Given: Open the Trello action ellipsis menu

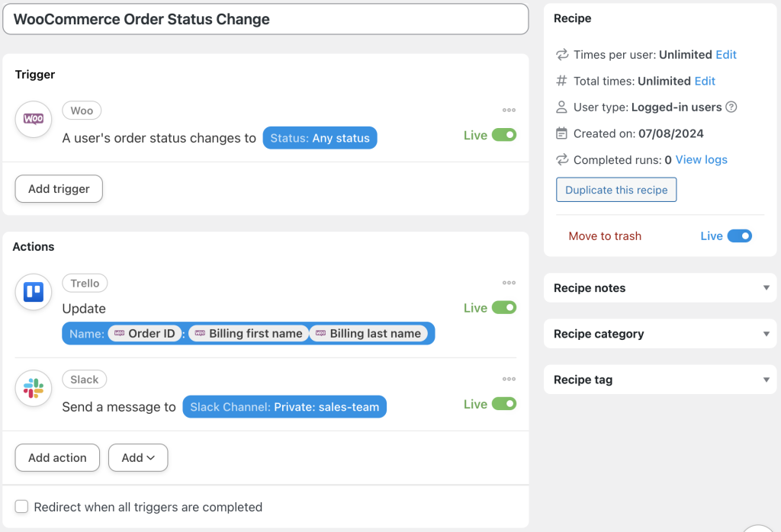Looking at the screenshot, I should 509,283.
